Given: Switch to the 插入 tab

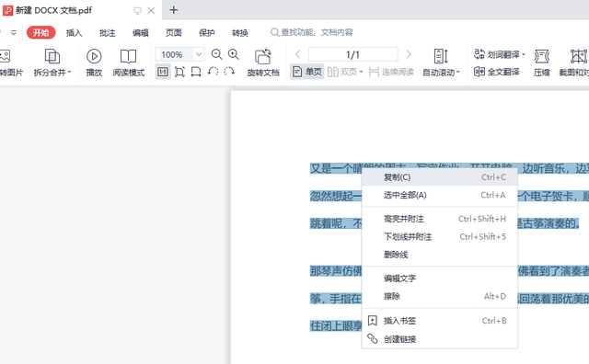Looking at the screenshot, I should click(x=74, y=33).
